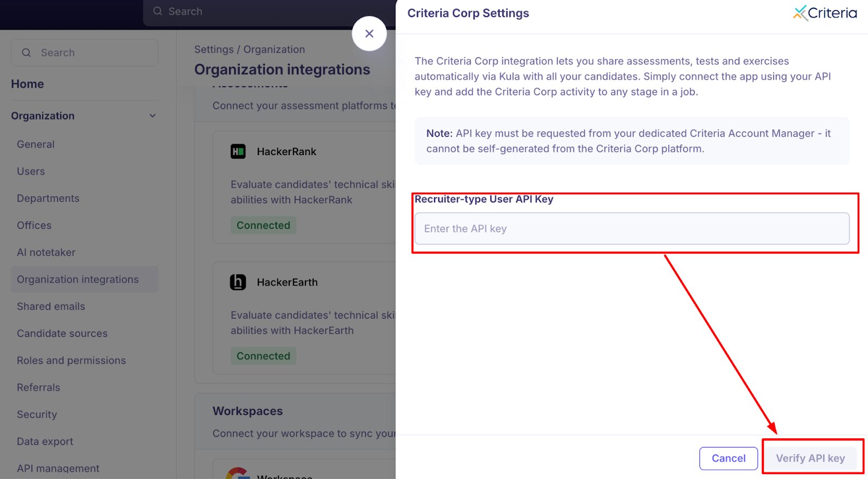Open Roles and permissions page
Image resolution: width=868 pixels, height=479 pixels.
click(71, 360)
